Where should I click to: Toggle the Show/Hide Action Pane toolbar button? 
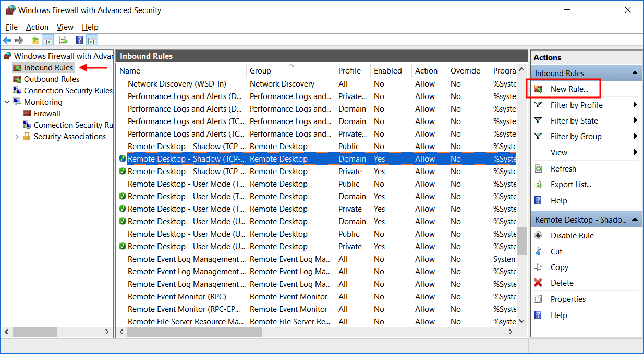coord(92,41)
